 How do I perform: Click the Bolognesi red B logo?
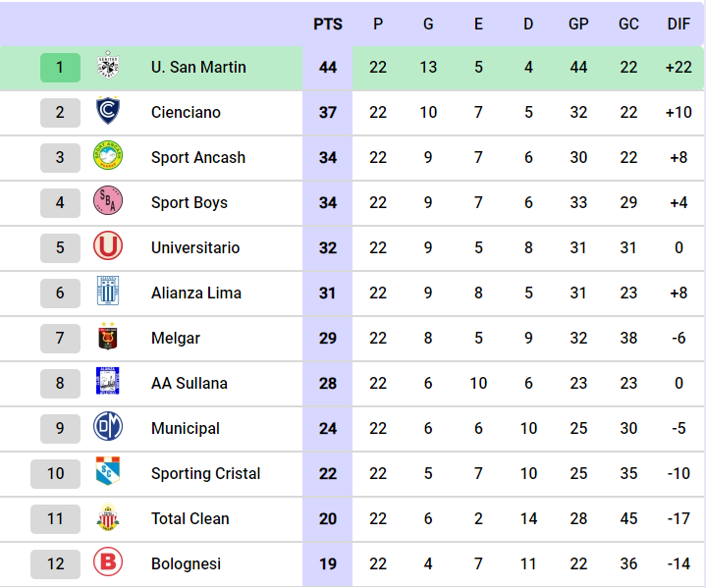tap(108, 563)
